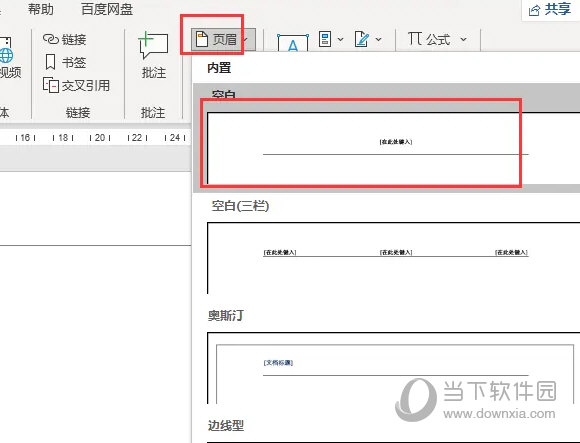The width and height of the screenshot is (580, 443).
Task: Click the Quick Parts document icon
Action: [324, 39]
